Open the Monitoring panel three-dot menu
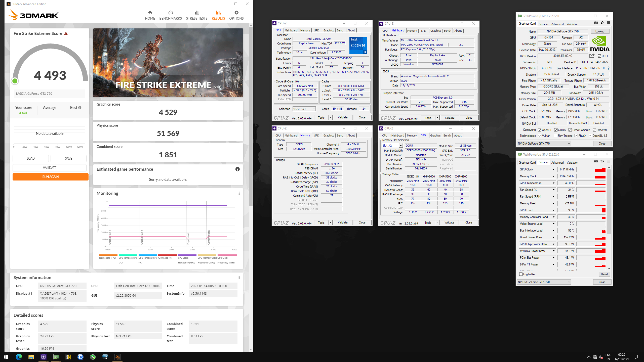Viewport: 644px width, 362px height. pos(239,193)
